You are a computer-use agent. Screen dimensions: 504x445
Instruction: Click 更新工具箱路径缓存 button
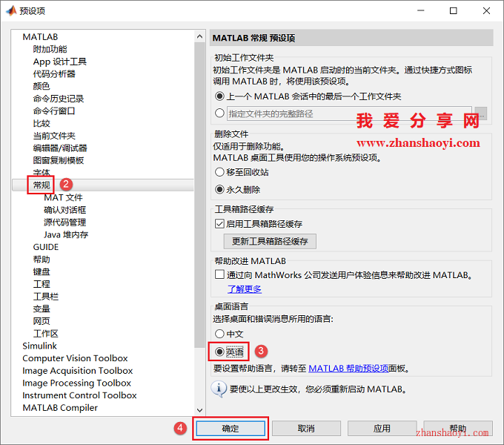point(270,241)
